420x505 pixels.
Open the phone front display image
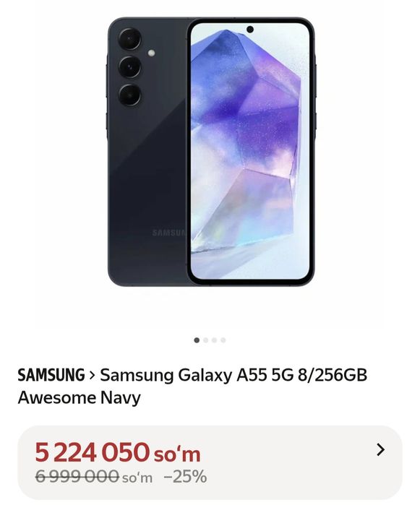[250, 152]
